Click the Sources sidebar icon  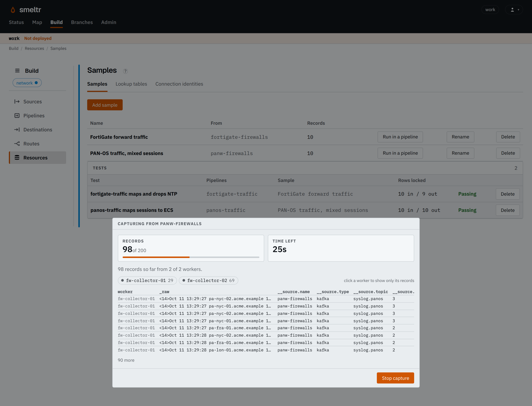tap(17, 101)
